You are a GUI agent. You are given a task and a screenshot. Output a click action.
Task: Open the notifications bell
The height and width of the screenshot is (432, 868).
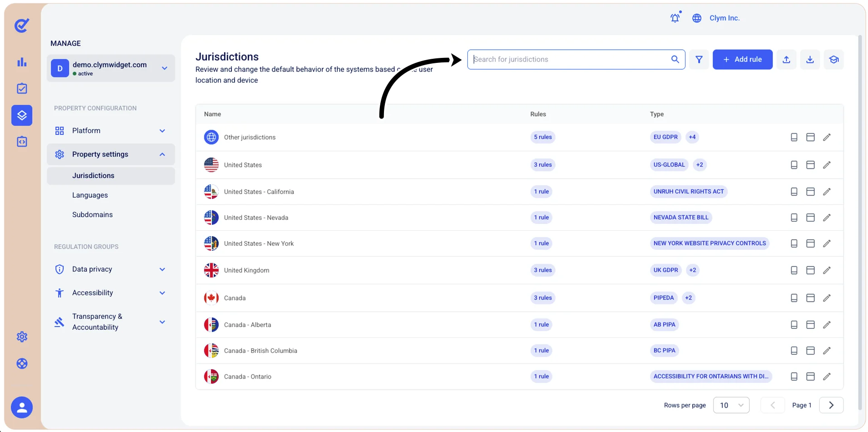(x=675, y=18)
